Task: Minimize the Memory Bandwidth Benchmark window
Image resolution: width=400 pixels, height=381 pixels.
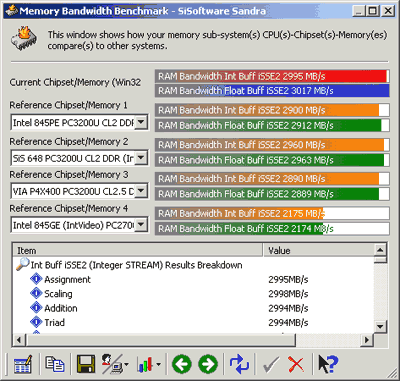Action: coord(359,11)
